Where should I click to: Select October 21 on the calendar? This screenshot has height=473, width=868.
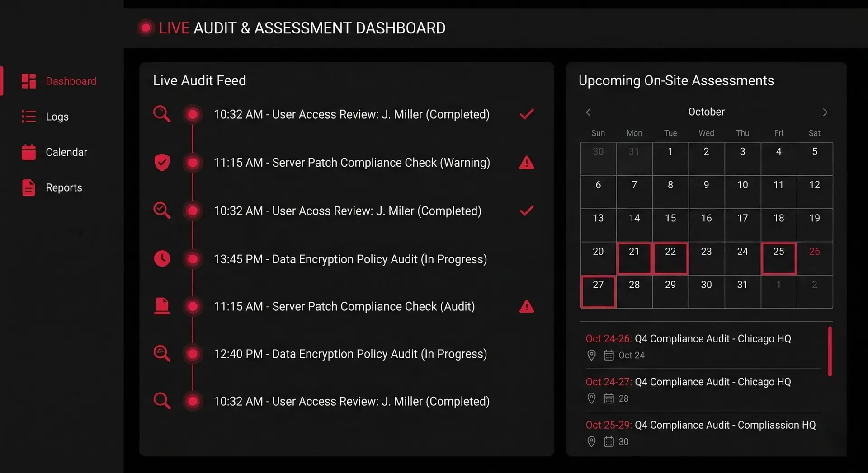[634, 258]
